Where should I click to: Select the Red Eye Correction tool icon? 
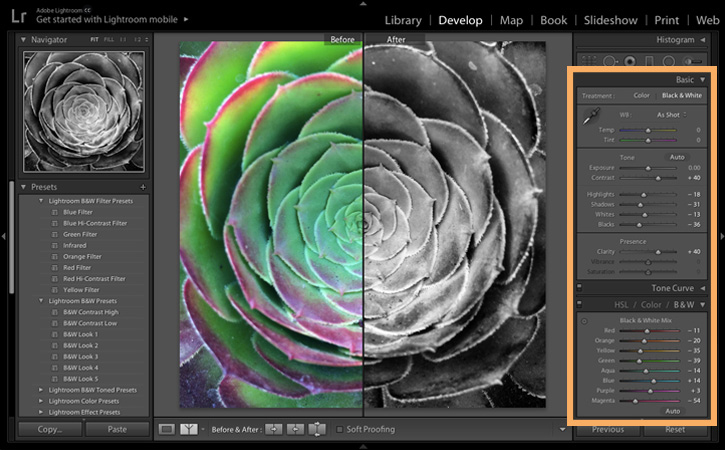coord(629,61)
